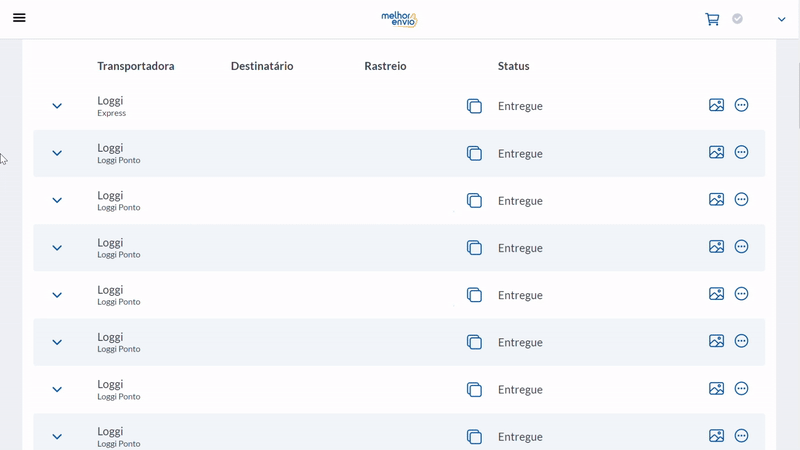Image resolution: width=800 pixels, height=450 pixels.
Task: Copy tracking of fifth Loggi Ponto row
Action: pos(474,342)
